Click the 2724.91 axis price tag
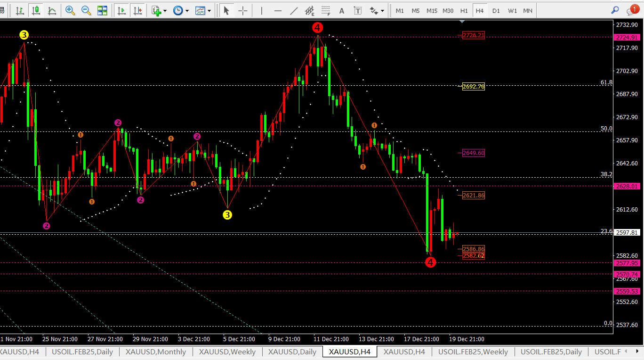 [x=627, y=37]
